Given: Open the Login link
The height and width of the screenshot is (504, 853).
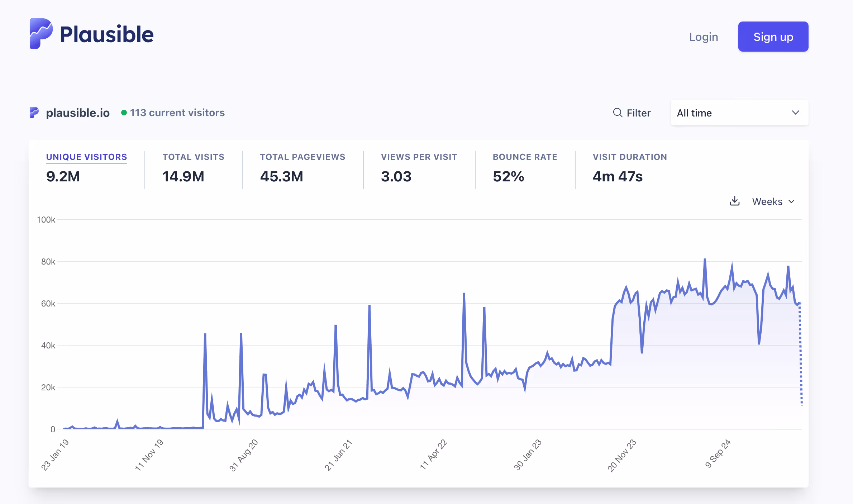Looking at the screenshot, I should coord(704,37).
